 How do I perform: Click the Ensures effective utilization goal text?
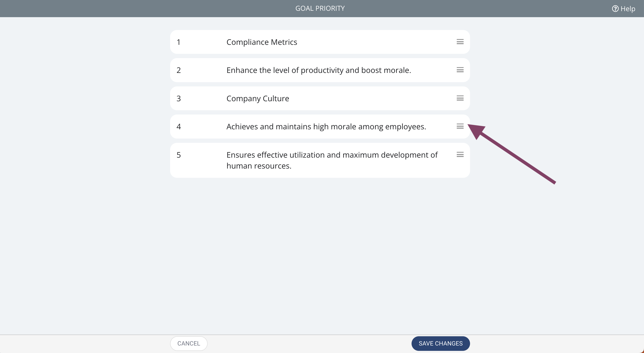[x=332, y=160]
